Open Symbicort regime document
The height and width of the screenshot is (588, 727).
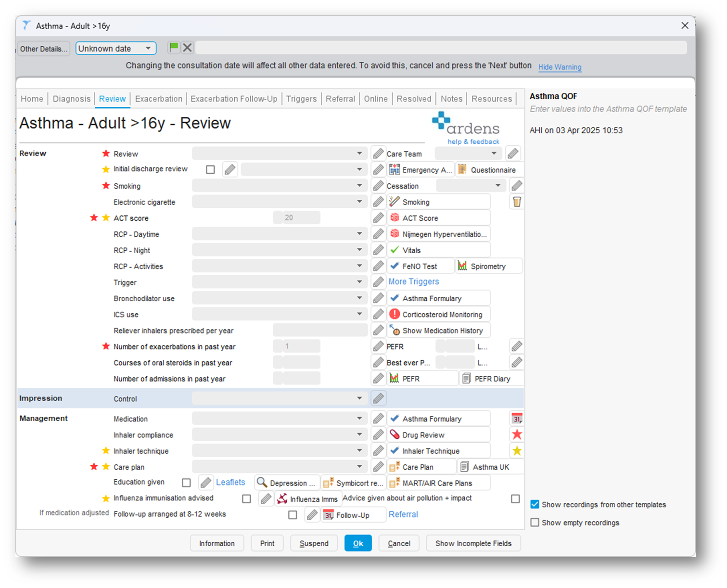[354, 483]
